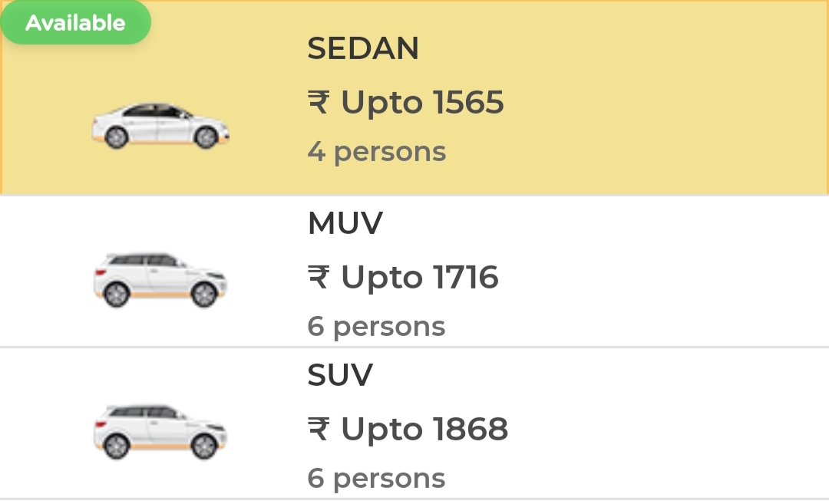
Task: Select the SEDAN vehicle heading
Action: click(363, 48)
